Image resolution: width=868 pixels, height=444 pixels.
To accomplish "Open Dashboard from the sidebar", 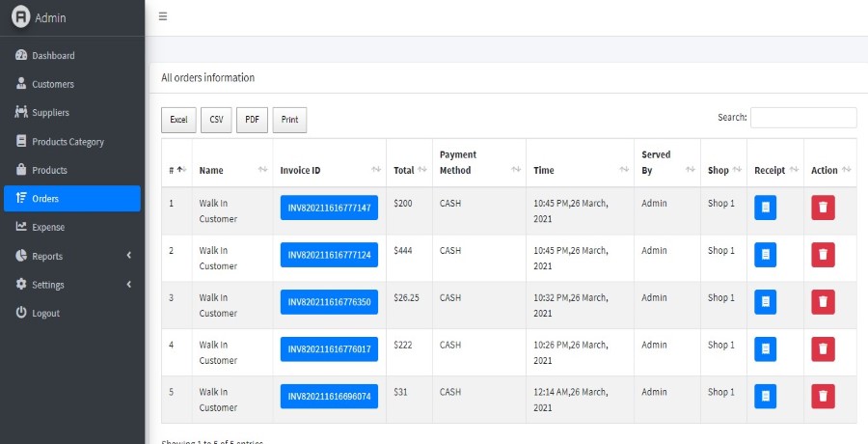I will [72, 55].
